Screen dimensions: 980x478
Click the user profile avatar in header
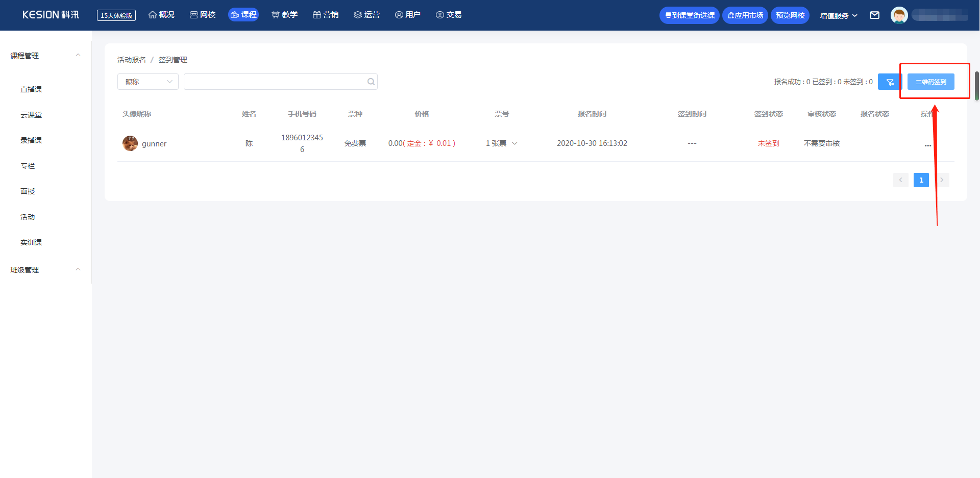click(899, 15)
